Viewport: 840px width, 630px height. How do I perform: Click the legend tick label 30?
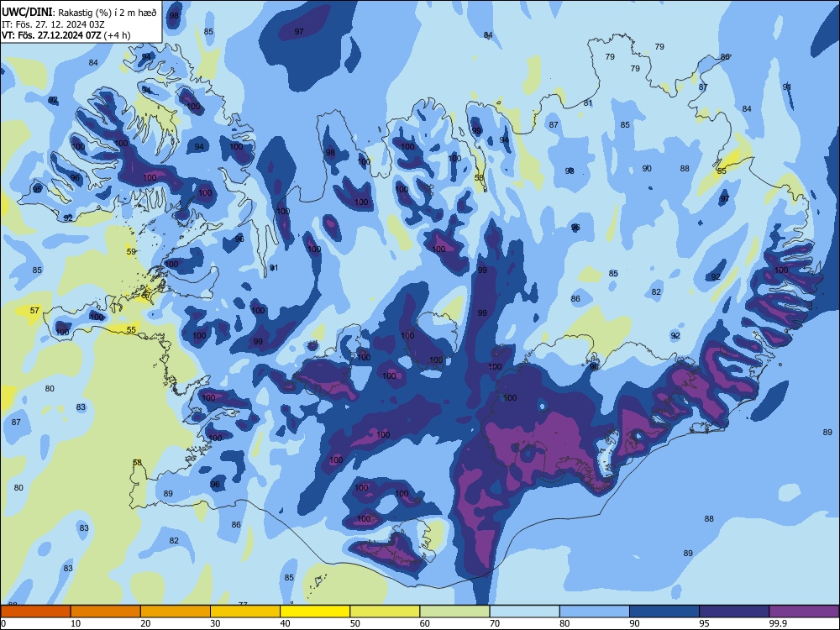pos(215,623)
